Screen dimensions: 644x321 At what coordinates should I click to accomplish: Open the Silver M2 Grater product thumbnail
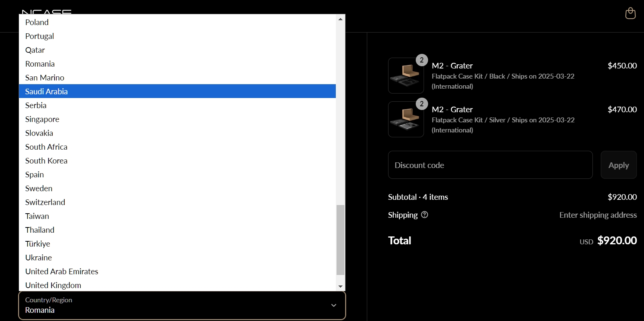pyautogui.click(x=406, y=119)
